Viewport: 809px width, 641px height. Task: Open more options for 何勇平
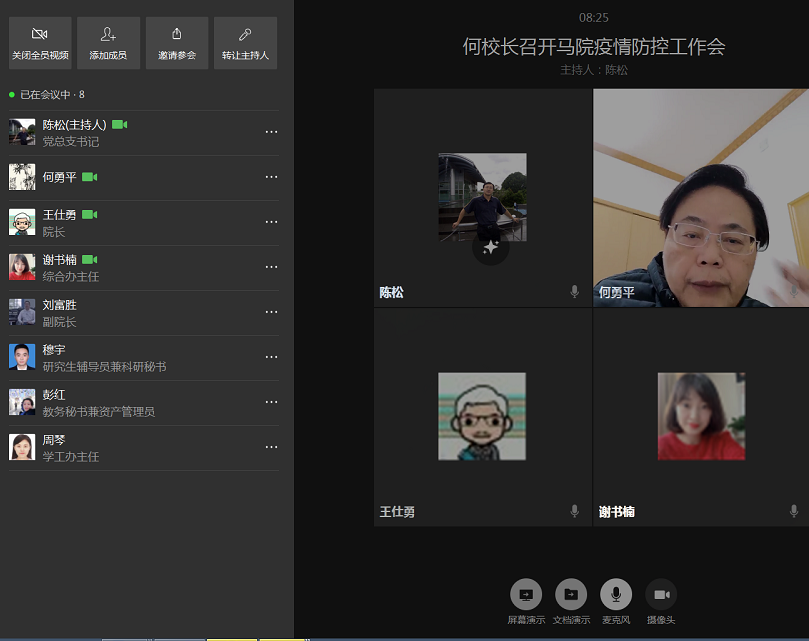point(271,177)
